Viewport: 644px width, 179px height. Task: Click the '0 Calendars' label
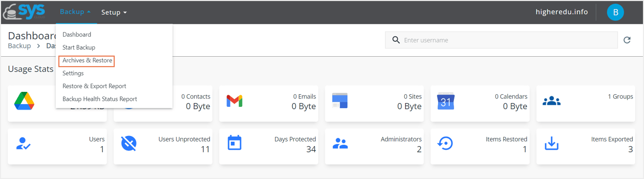click(511, 97)
